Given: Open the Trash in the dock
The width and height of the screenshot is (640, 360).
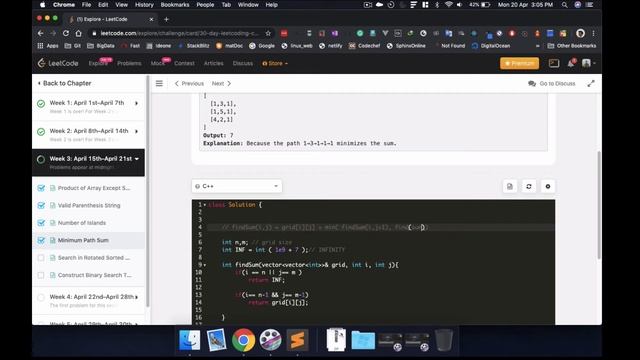Looking at the screenshot, I should [444, 340].
